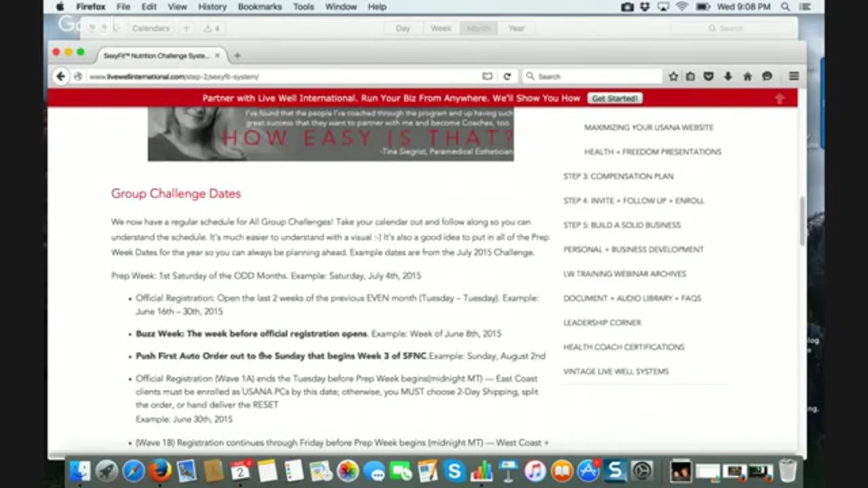The height and width of the screenshot is (488, 868).
Task: Open the Firefox hamburger menu
Action: (x=793, y=77)
